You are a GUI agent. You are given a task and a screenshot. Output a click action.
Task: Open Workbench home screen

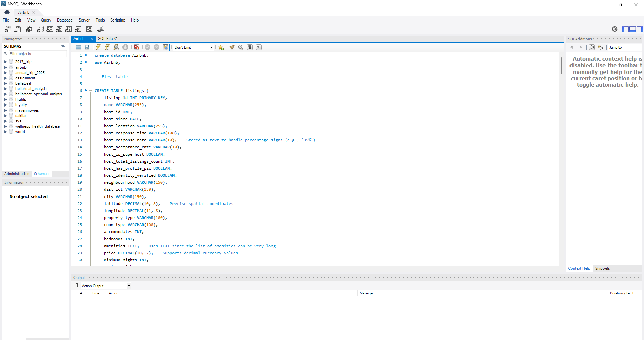[7, 12]
